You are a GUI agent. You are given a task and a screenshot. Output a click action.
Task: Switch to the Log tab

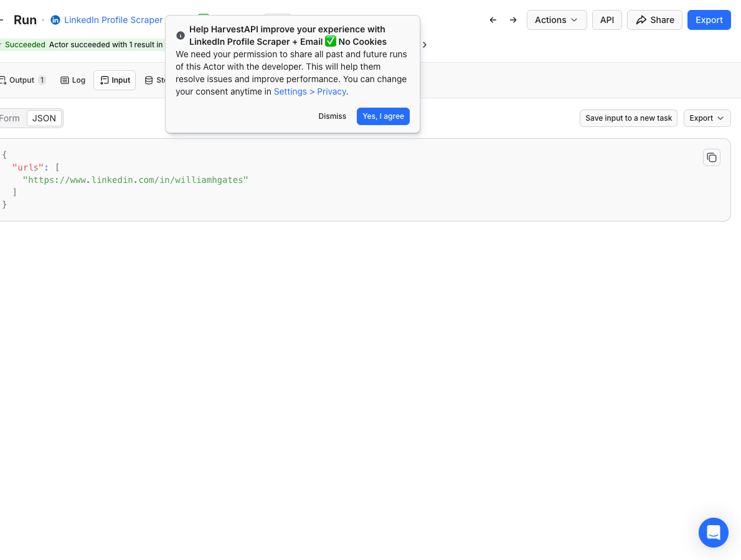(73, 80)
